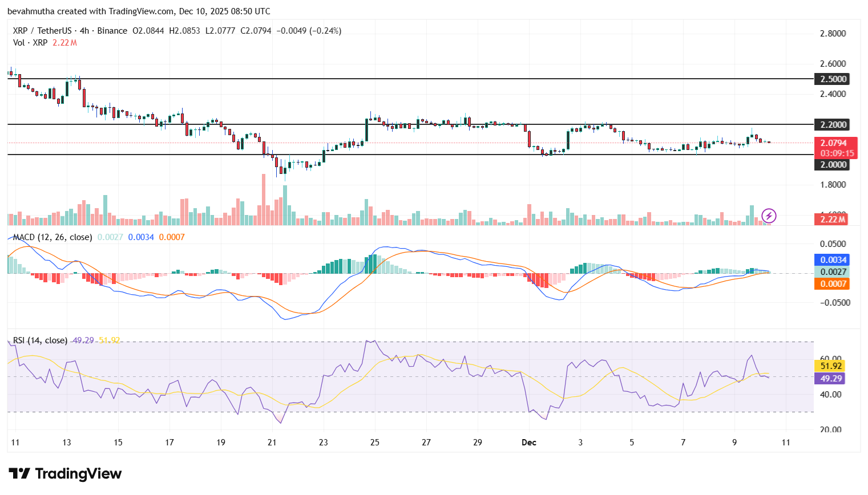Click the Binance exchange label
868x495 pixels.
[x=112, y=31]
